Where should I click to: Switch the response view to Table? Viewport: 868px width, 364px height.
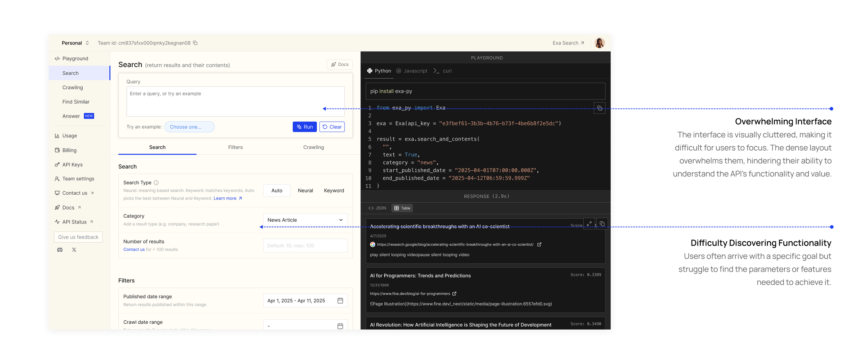click(402, 208)
